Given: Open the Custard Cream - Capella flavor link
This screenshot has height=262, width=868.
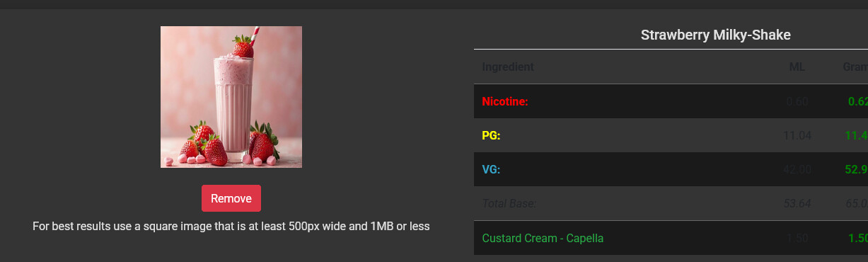Looking at the screenshot, I should click(543, 238).
